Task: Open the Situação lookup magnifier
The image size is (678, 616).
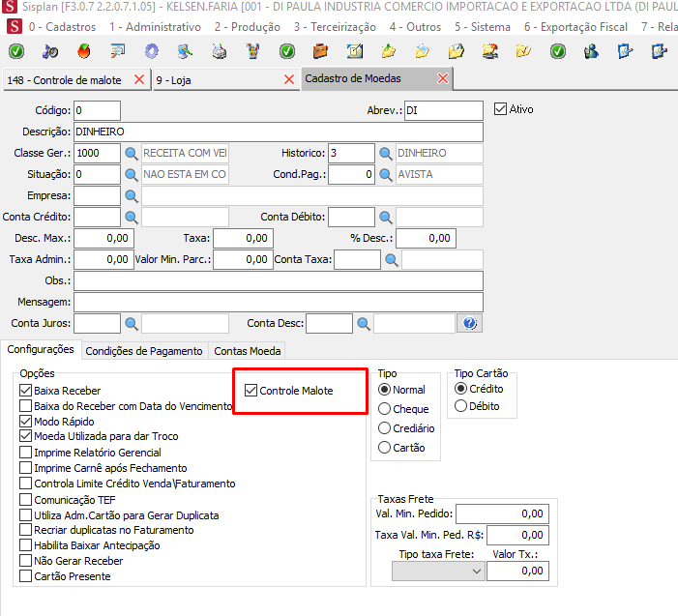Action: 131,175
